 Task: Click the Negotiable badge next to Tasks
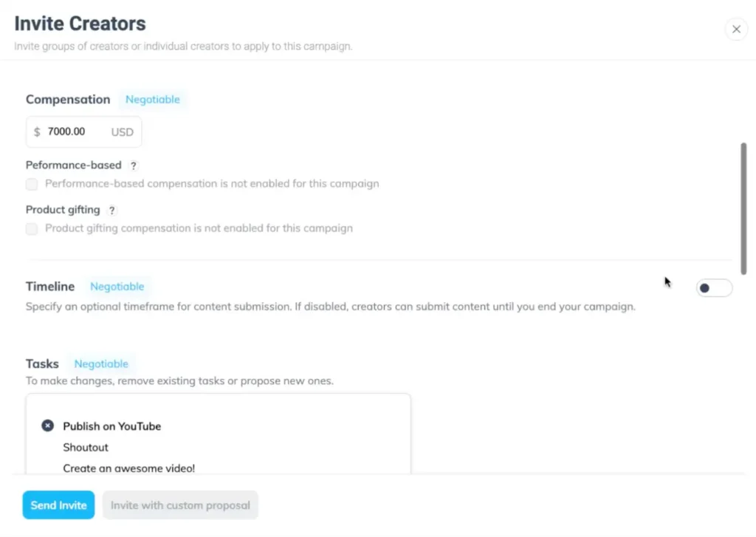click(x=101, y=364)
